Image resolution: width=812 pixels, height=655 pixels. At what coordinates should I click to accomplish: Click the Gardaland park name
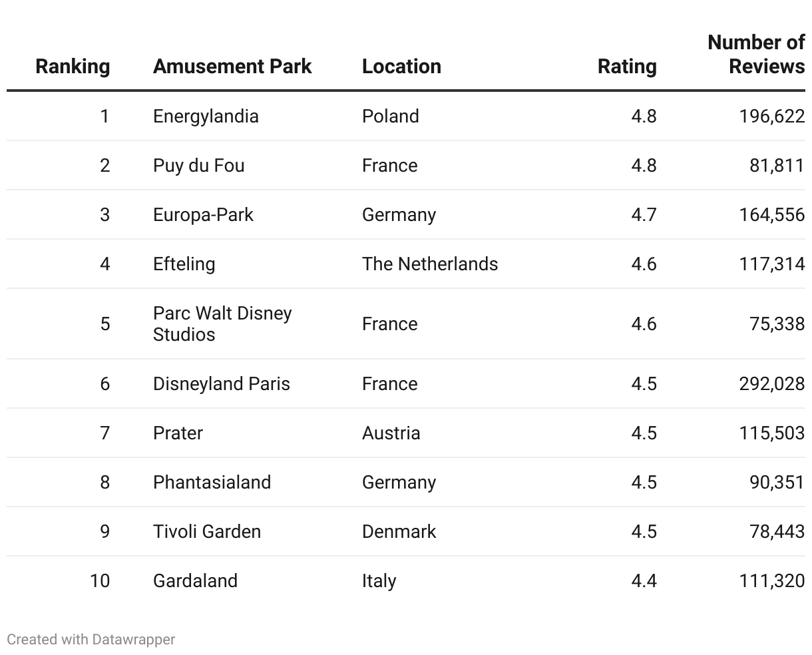click(195, 581)
